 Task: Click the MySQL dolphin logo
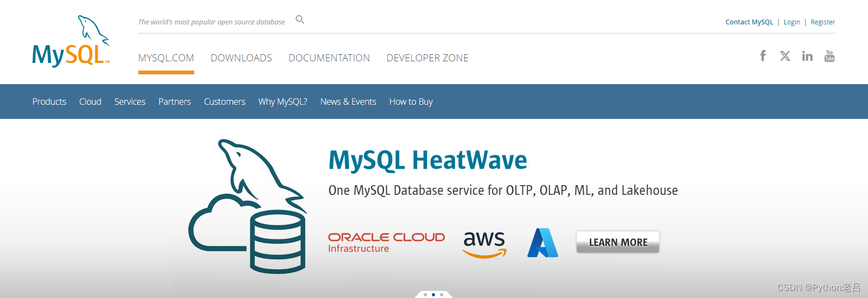coord(71,41)
